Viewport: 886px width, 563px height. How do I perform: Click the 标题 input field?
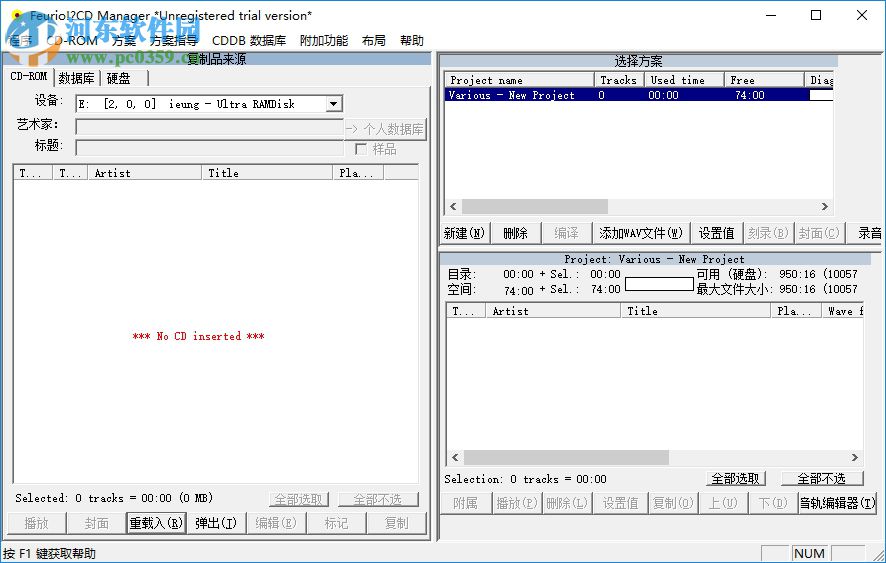210,148
